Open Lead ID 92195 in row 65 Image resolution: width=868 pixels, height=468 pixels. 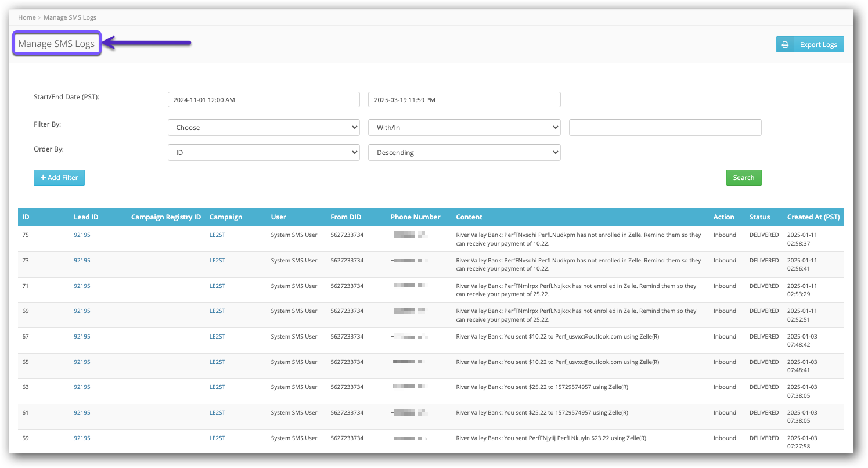pos(82,362)
